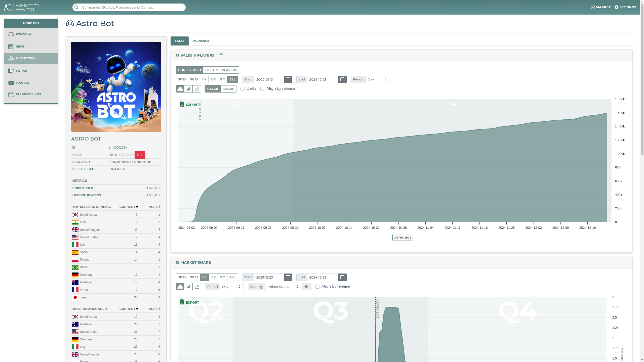
Task: Select ALL range in Sales chart
Action: point(232,79)
